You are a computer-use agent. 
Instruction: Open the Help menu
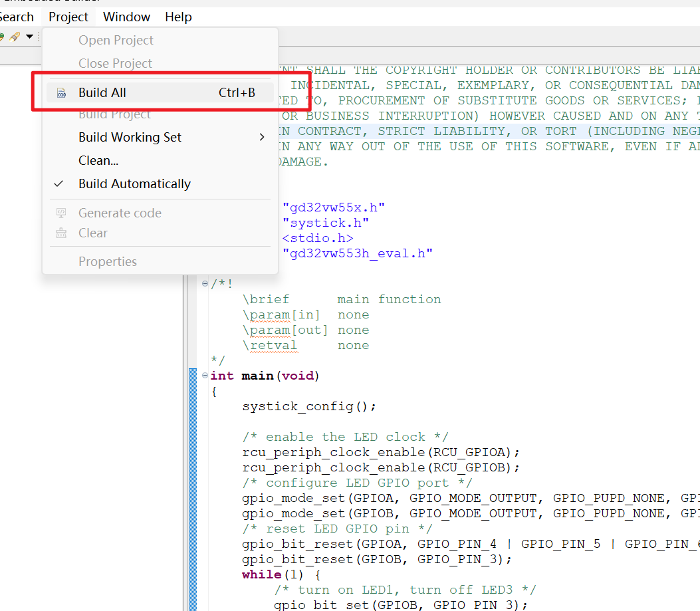(178, 17)
